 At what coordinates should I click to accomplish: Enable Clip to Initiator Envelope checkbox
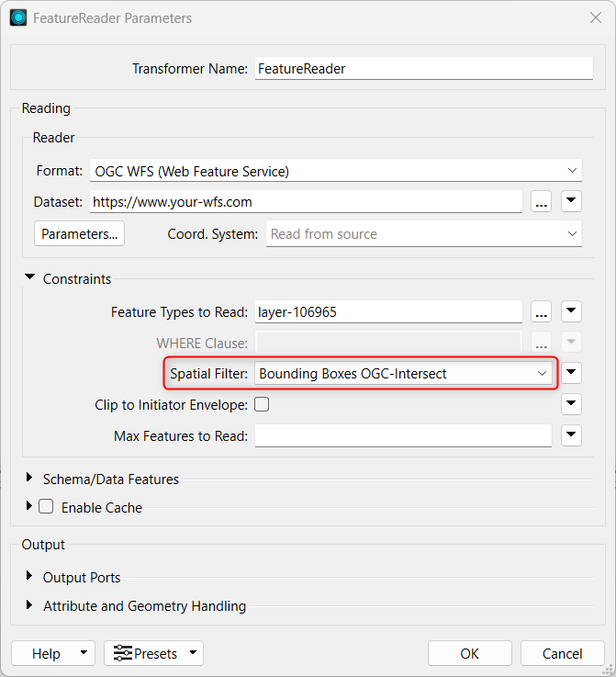[x=262, y=404]
